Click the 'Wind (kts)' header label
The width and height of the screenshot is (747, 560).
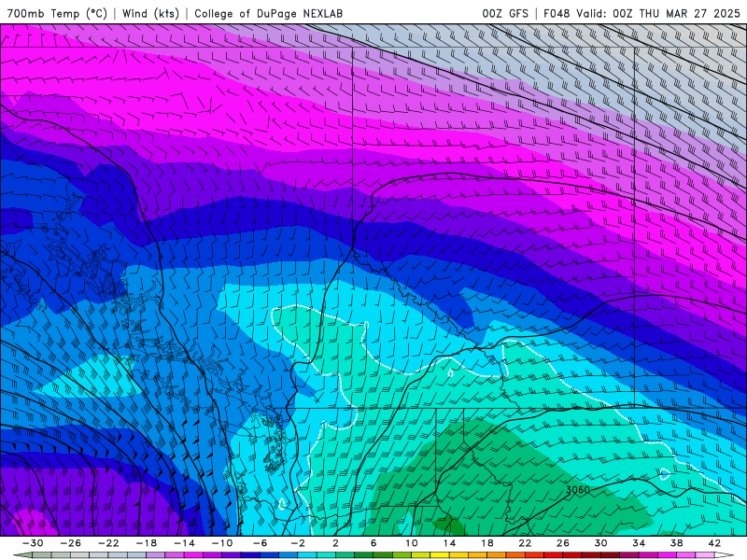(150, 13)
